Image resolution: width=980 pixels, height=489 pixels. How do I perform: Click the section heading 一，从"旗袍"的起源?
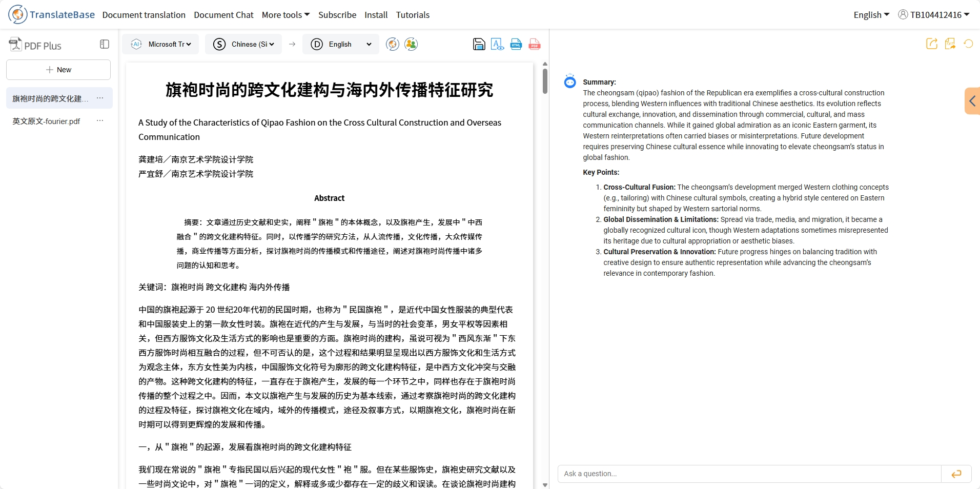click(x=245, y=447)
